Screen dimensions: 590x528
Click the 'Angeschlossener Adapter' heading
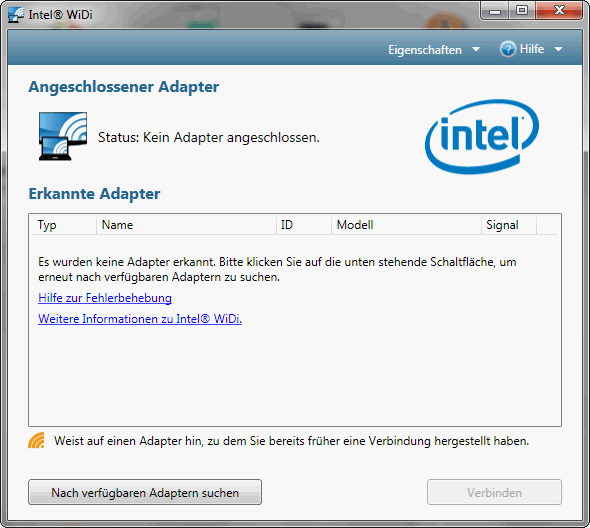click(124, 87)
